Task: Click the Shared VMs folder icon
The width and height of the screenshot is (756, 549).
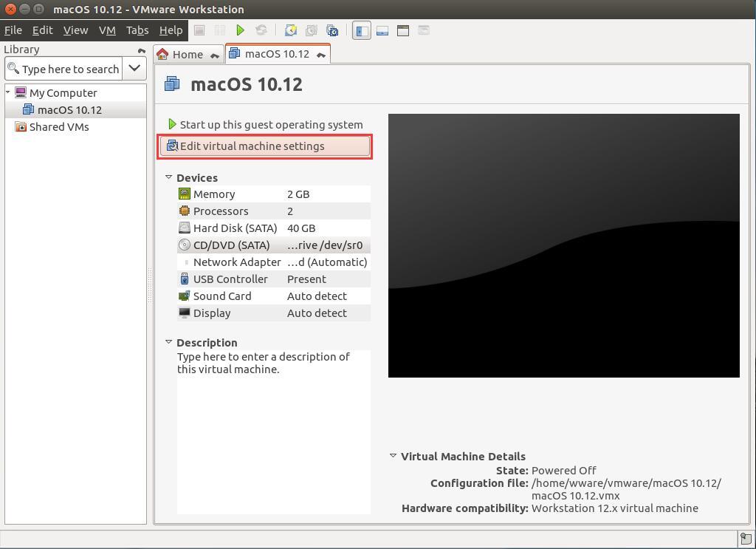Action: (21, 126)
